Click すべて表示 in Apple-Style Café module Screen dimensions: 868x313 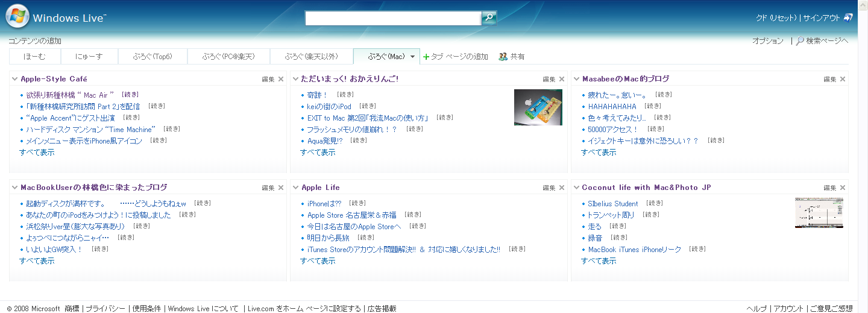(x=37, y=153)
